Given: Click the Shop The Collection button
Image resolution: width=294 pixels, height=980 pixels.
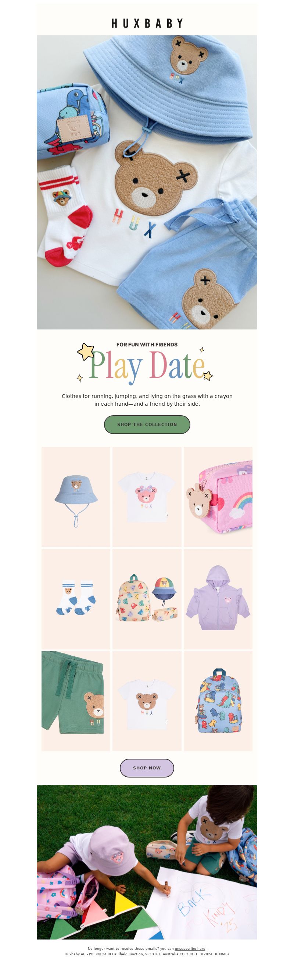Looking at the screenshot, I should (x=147, y=424).
